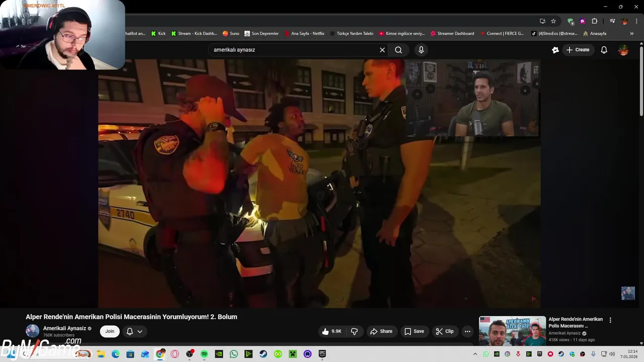Dislike the video with thumbs down
The image size is (644, 362).
[354, 331]
